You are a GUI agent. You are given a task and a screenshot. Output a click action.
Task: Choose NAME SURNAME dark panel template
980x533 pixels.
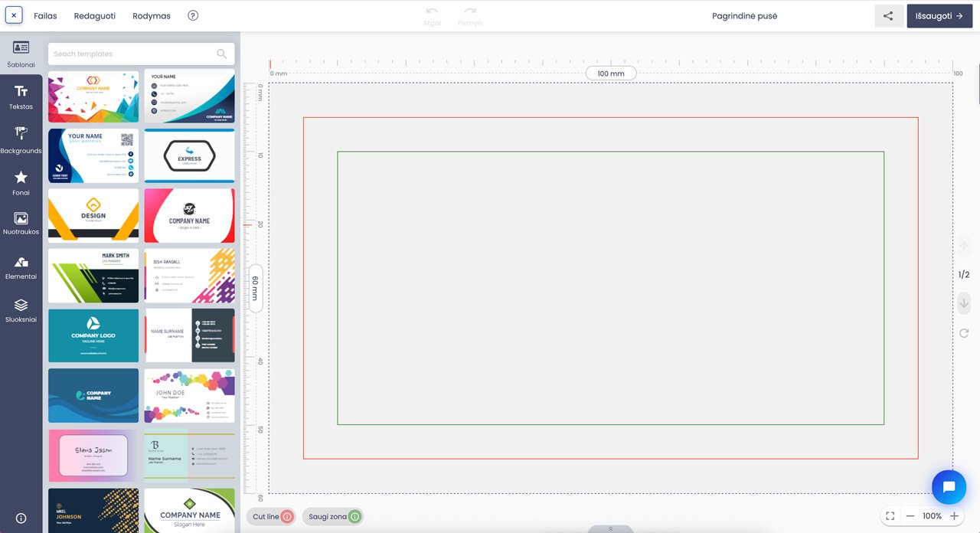click(x=189, y=335)
